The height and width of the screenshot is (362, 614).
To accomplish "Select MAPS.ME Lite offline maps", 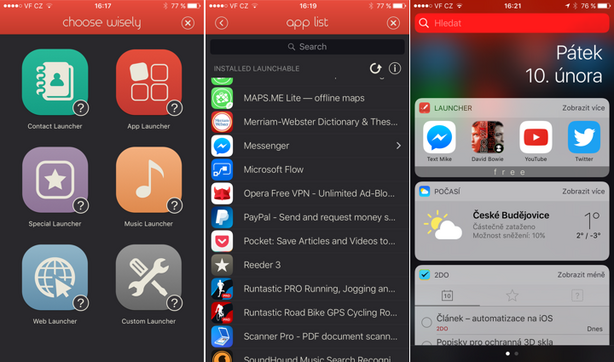I will tap(307, 98).
